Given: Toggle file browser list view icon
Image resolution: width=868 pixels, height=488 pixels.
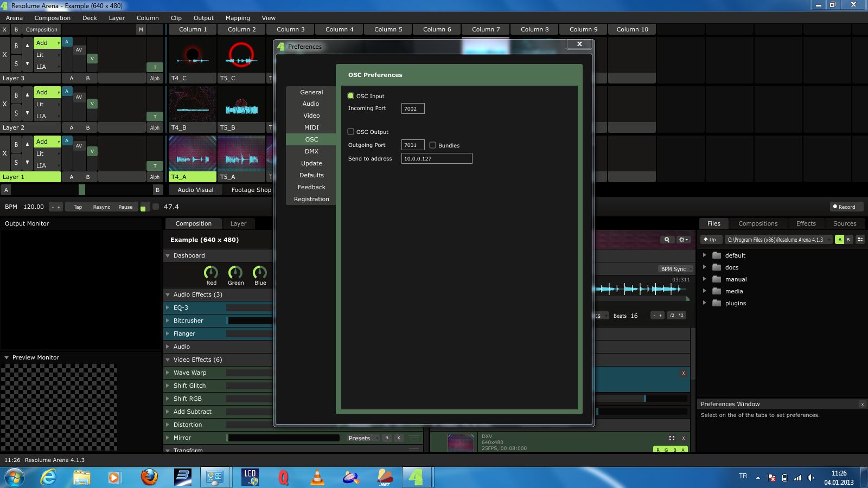Looking at the screenshot, I should click(860, 240).
